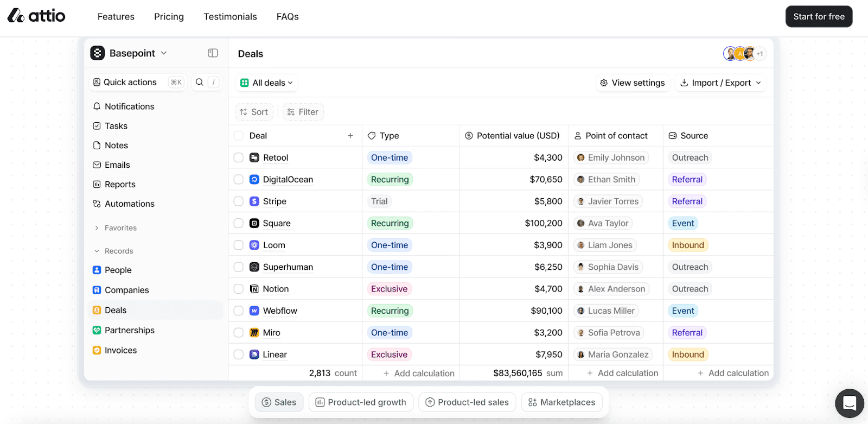868x424 pixels.
Task: Select the Sales tab
Action: (279, 402)
